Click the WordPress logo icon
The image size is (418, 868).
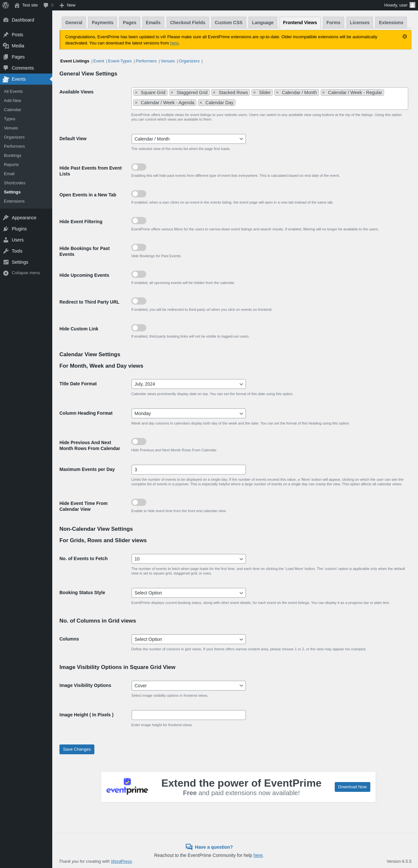click(6, 5)
